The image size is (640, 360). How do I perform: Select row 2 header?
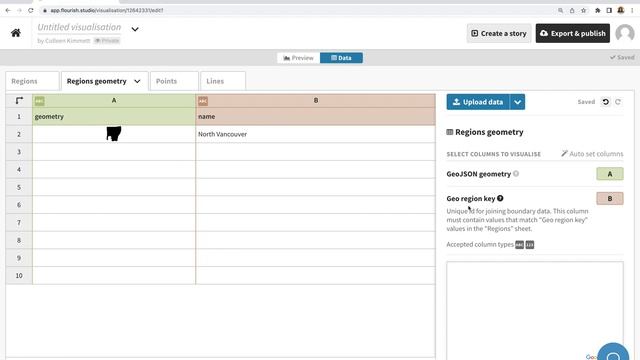point(19,134)
